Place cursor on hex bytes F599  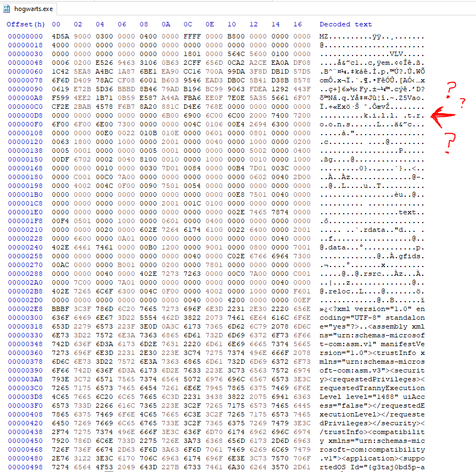(x=60, y=98)
